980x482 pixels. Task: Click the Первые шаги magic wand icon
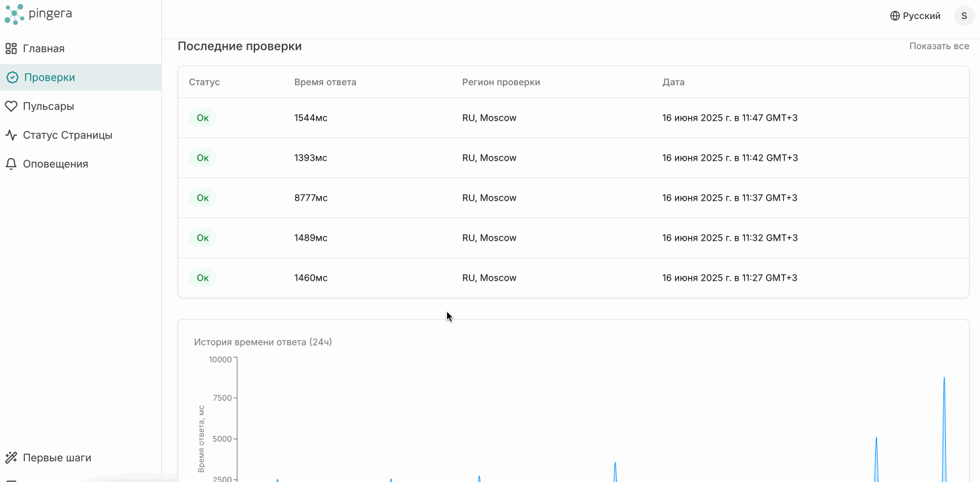tap(11, 458)
